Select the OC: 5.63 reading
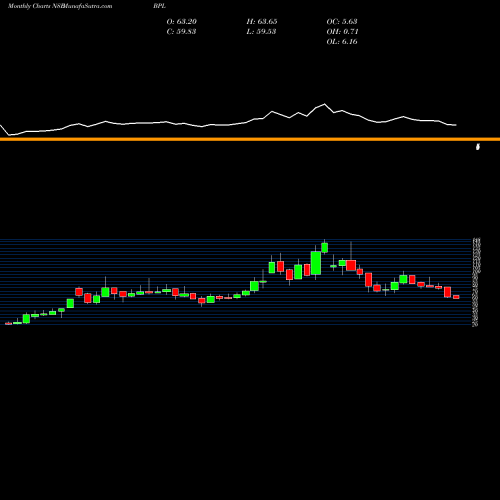The image size is (500, 500). [x=342, y=22]
